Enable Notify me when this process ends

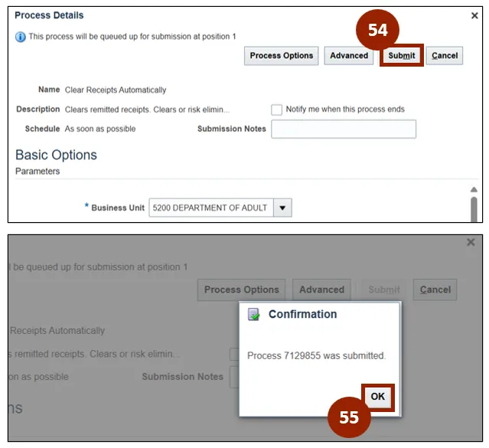point(277,110)
